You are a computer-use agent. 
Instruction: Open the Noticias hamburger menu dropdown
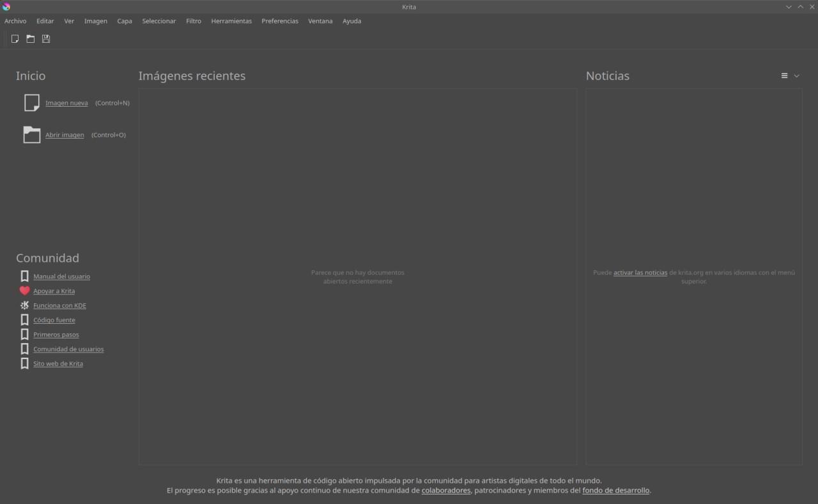point(789,76)
